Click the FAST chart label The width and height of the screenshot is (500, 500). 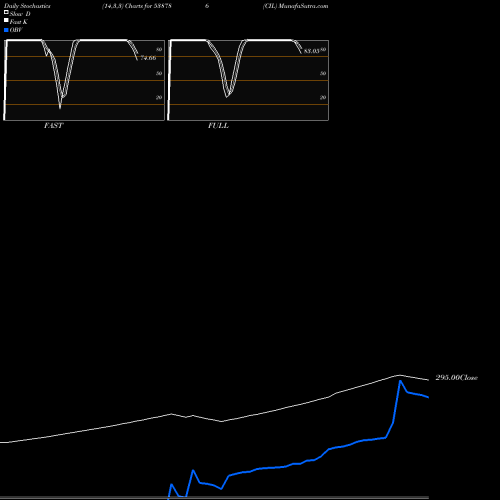tap(53, 126)
